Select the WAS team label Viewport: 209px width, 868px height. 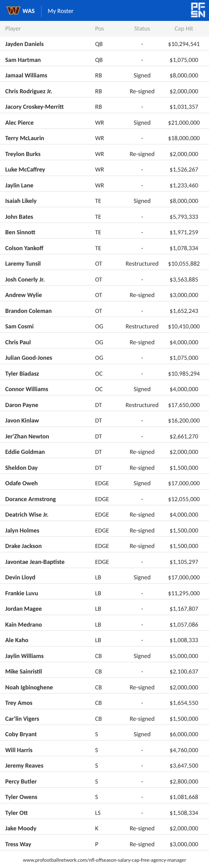[x=29, y=11]
